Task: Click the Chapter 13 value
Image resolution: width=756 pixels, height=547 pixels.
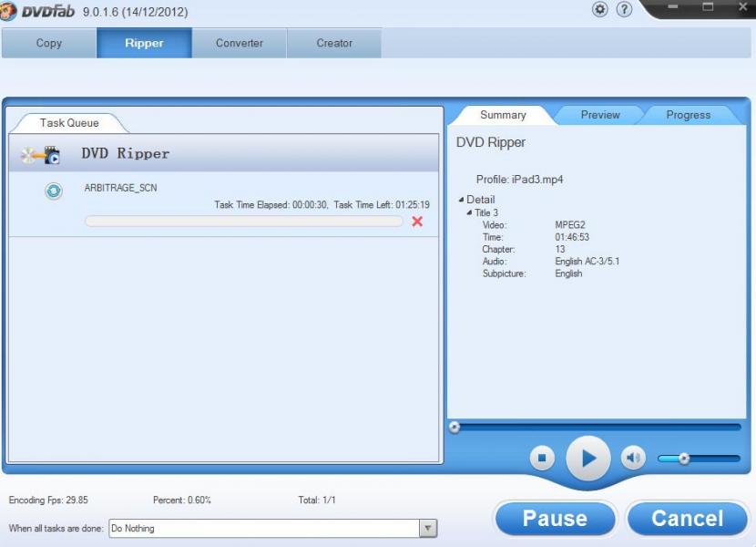Action: [x=560, y=249]
